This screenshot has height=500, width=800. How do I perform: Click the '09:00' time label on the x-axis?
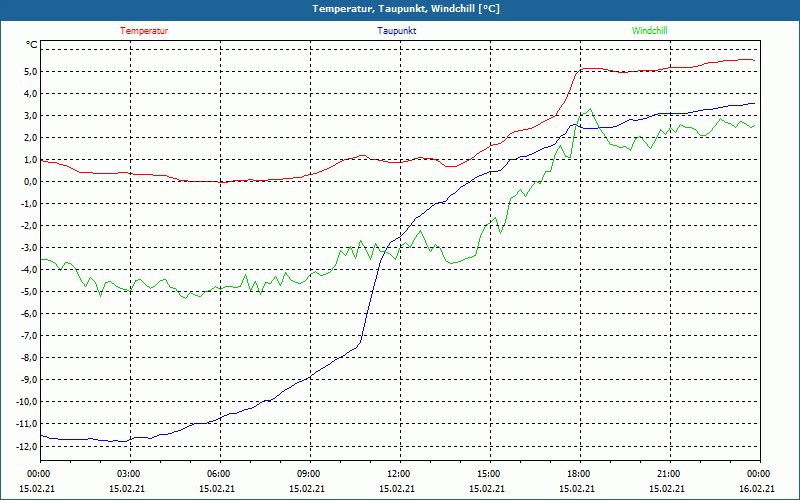307,474
